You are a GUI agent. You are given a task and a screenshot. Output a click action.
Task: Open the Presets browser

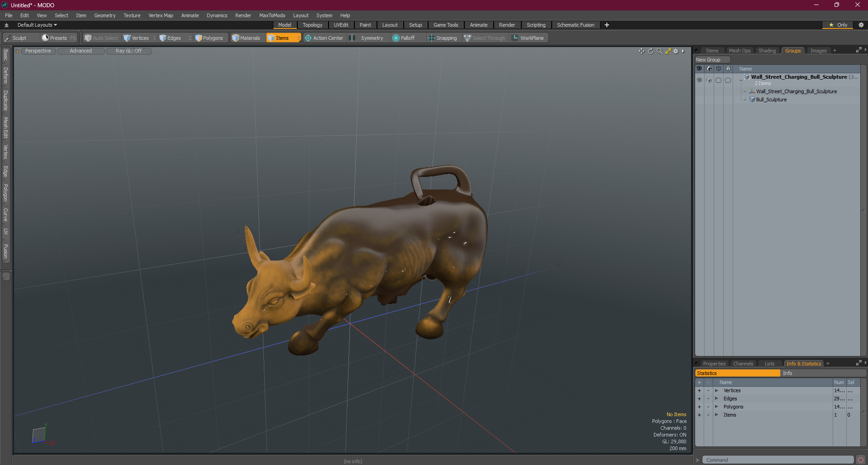coord(58,38)
